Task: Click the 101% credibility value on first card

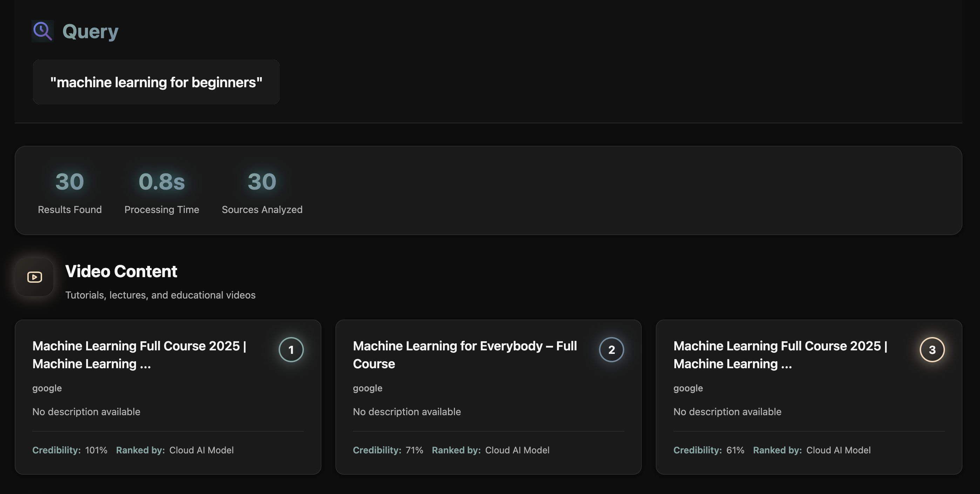Action: pyautogui.click(x=96, y=450)
